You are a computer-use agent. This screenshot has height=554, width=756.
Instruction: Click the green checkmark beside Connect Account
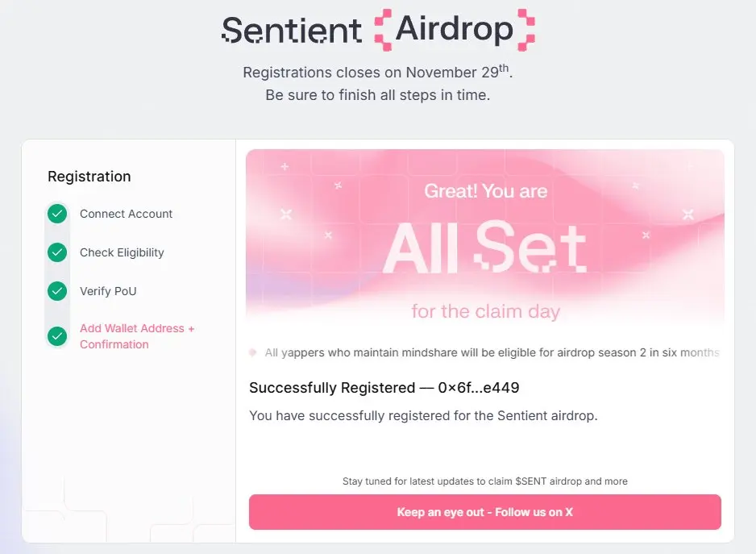coord(56,214)
